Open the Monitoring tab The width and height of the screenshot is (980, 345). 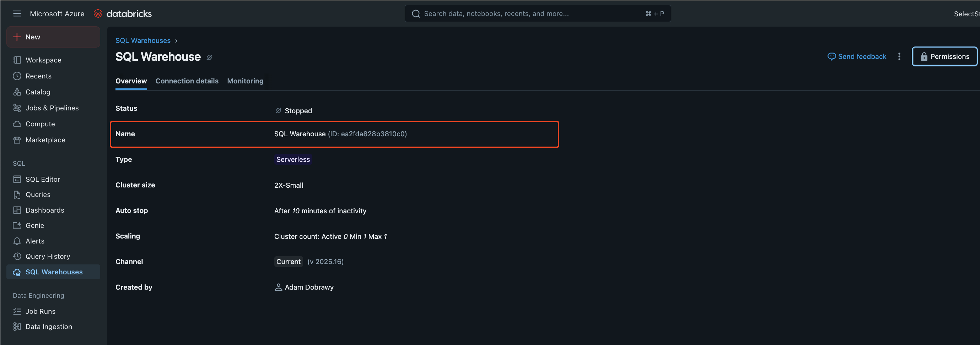[246, 81]
